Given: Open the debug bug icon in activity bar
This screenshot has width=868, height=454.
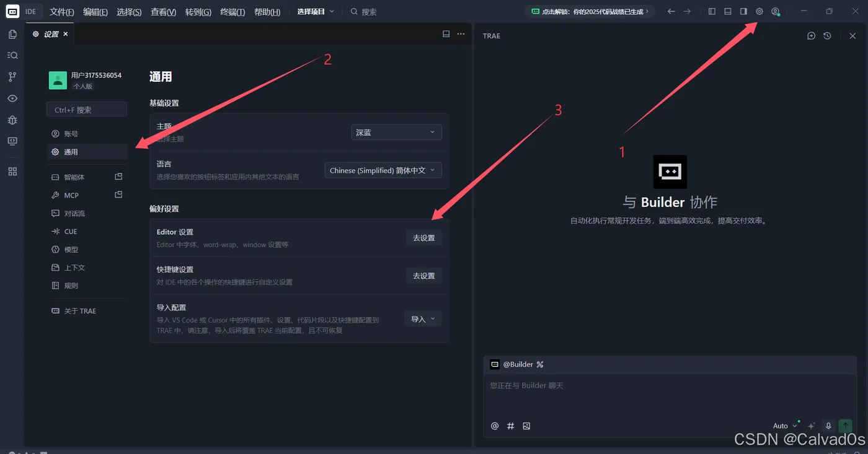Looking at the screenshot, I should coord(12,120).
